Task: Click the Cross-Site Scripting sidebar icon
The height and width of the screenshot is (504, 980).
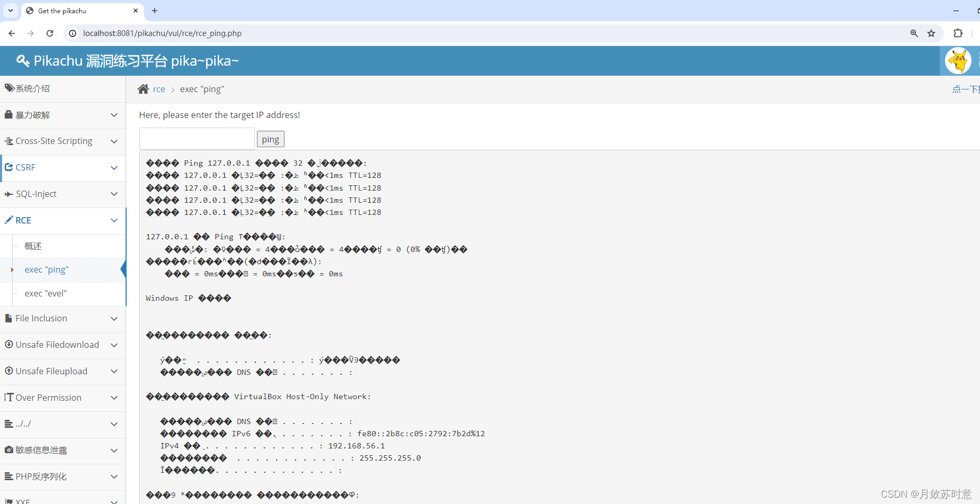Action: tap(8, 141)
